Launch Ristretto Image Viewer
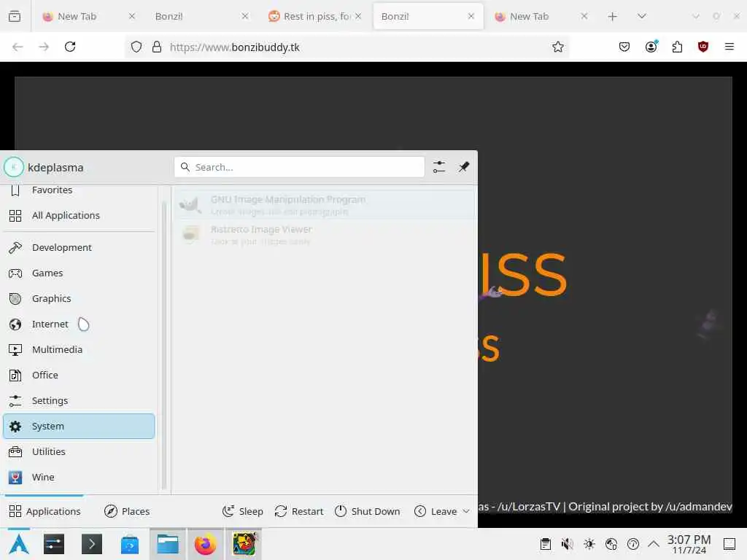 (325, 235)
